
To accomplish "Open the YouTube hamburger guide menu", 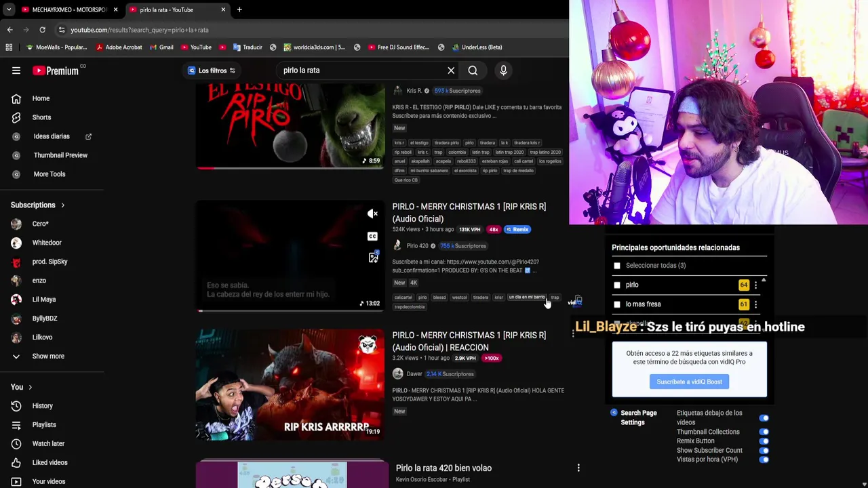I will 16,70.
